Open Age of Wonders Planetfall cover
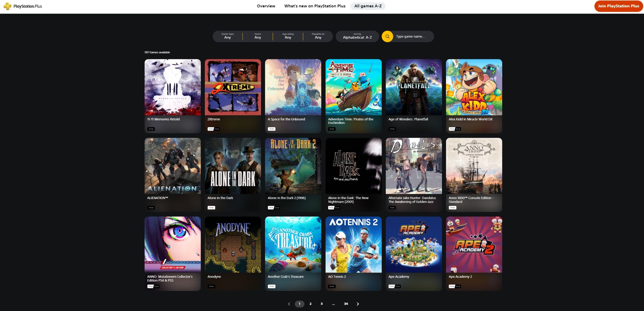This screenshot has width=644, height=311. click(414, 87)
